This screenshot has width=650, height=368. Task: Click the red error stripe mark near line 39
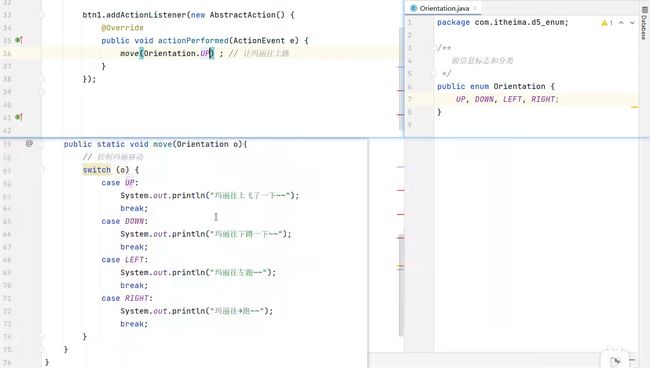pyautogui.click(x=400, y=90)
